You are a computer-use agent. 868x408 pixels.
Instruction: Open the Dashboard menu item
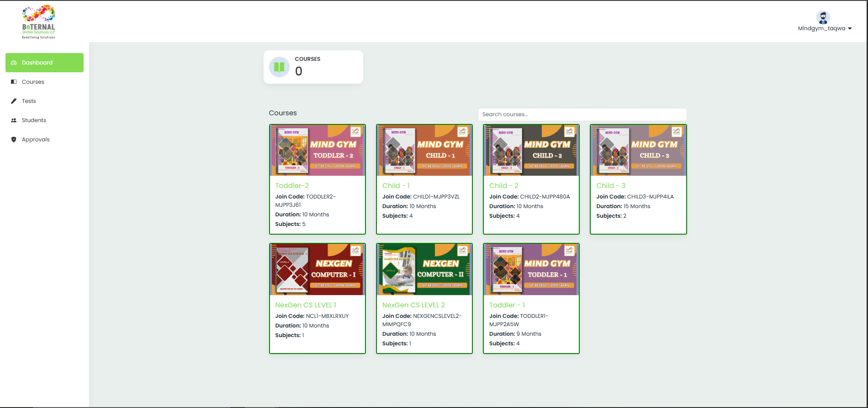point(44,63)
